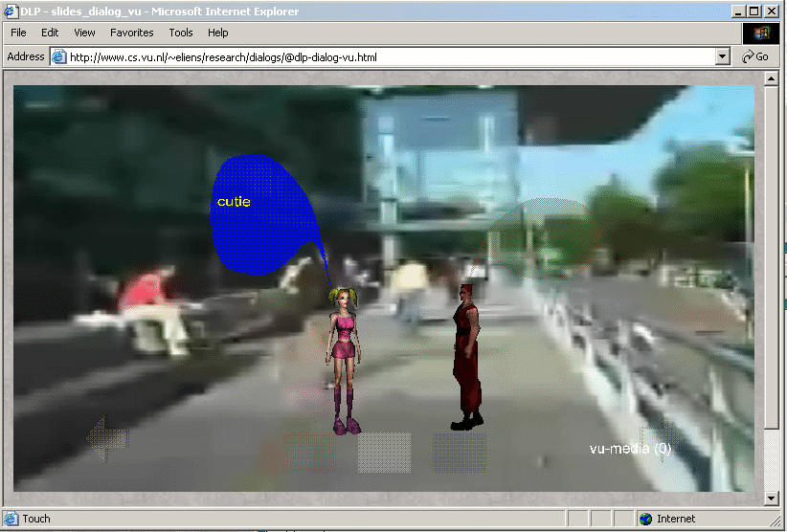
Task: Click the page icon in address bar
Action: pyautogui.click(x=59, y=57)
